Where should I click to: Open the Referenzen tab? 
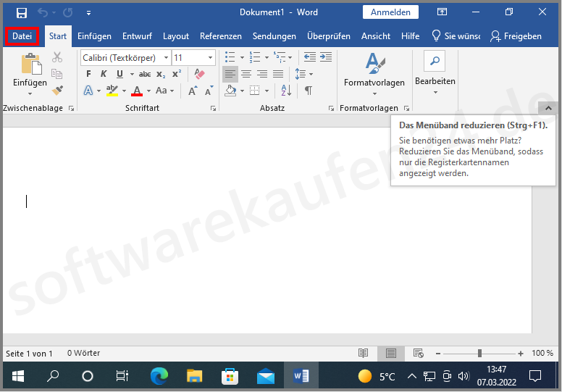coord(220,36)
